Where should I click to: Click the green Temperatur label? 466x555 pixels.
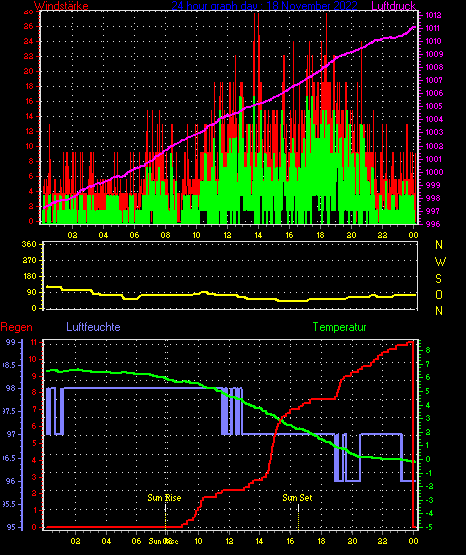339,327
